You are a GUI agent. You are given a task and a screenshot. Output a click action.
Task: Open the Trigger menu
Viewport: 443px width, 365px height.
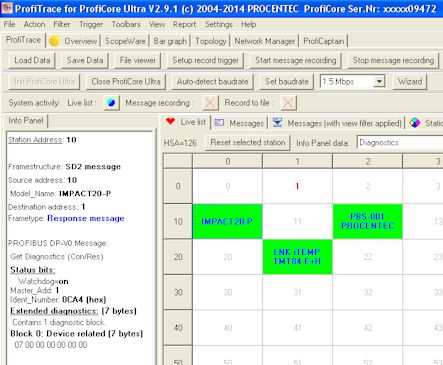pos(91,24)
